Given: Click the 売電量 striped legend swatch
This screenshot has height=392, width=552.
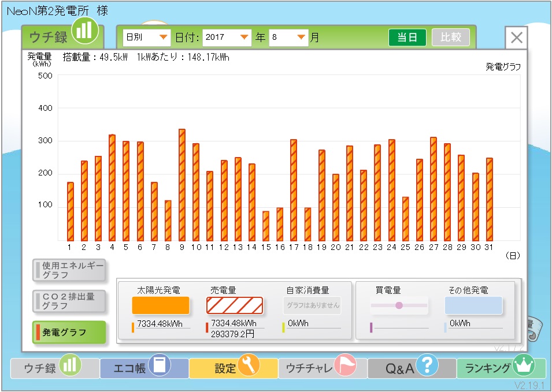Looking at the screenshot, I should tap(235, 305).
